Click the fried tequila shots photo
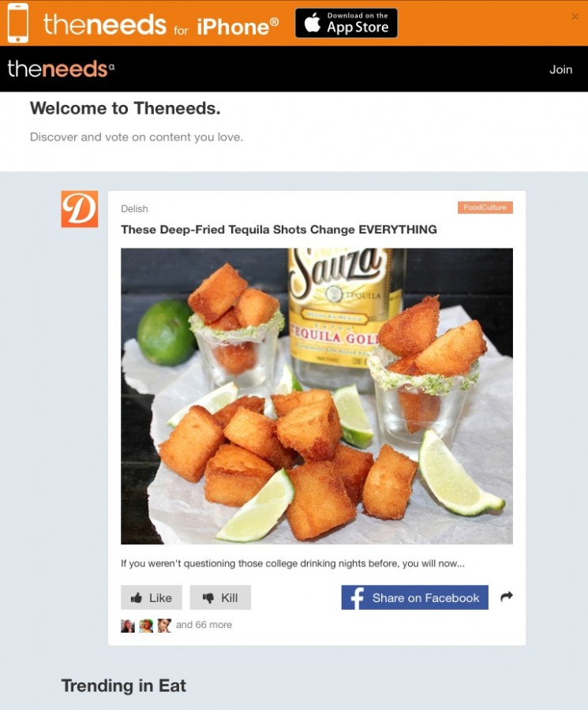Image resolution: width=588 pixels, height=710 pixels. (x=316, y=396)
